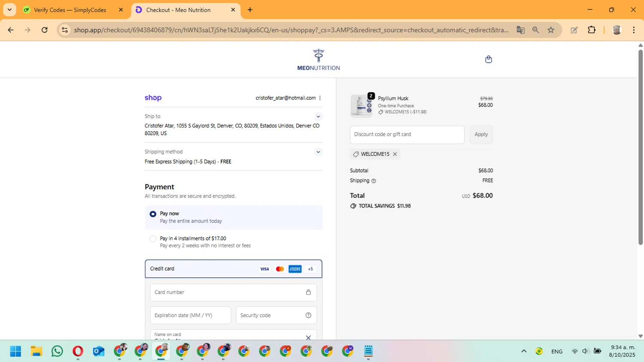View site information icon in address bar
This screenshot has height=362, width=644.
point(65,30)
